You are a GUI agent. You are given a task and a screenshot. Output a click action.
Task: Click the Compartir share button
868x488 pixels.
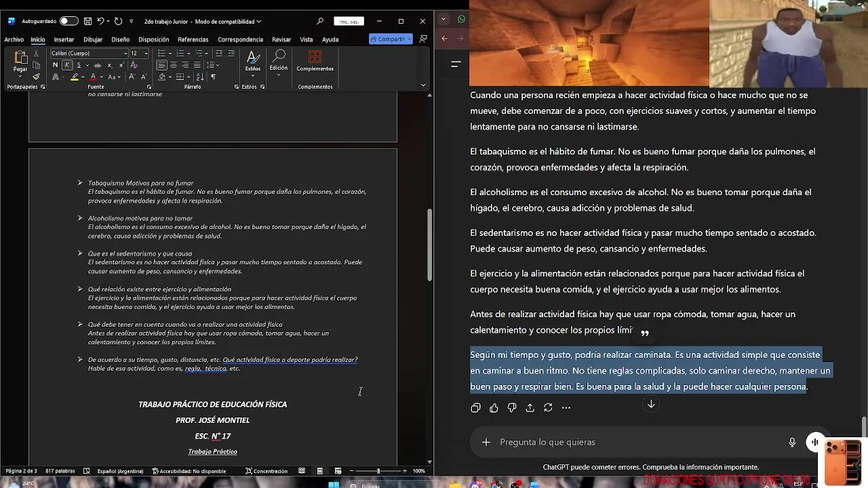pyautogui.click(x=391, y=39)
